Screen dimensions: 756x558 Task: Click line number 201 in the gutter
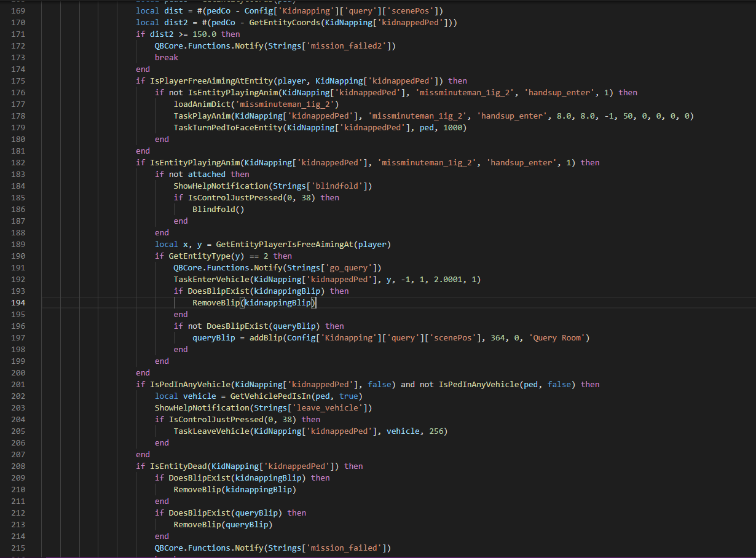click(x=20, y=385)
